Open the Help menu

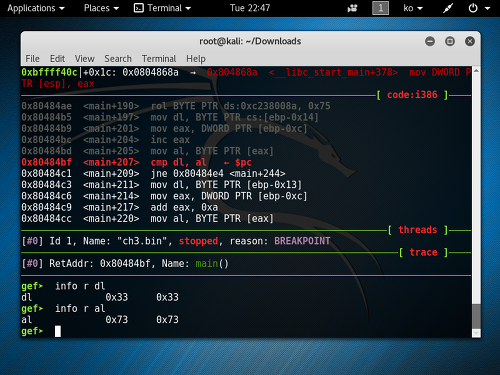[x=196, y=59]
